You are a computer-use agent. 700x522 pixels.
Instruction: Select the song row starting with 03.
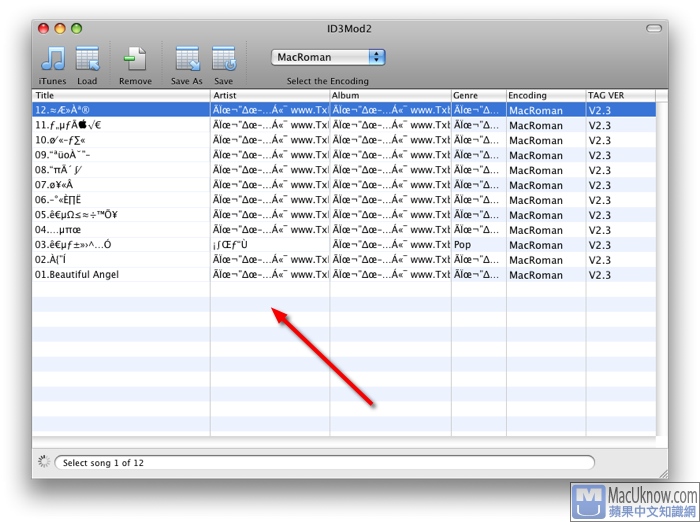pos(344,245)
